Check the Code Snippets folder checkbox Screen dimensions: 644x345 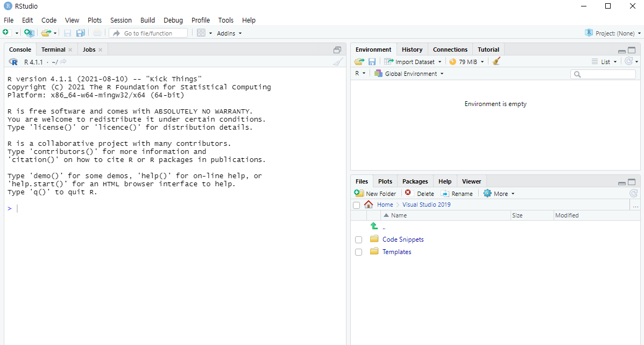[358, 240]
